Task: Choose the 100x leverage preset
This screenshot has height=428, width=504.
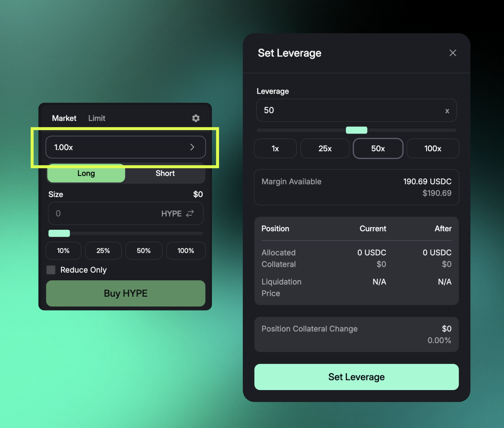Action: (433, 149)
